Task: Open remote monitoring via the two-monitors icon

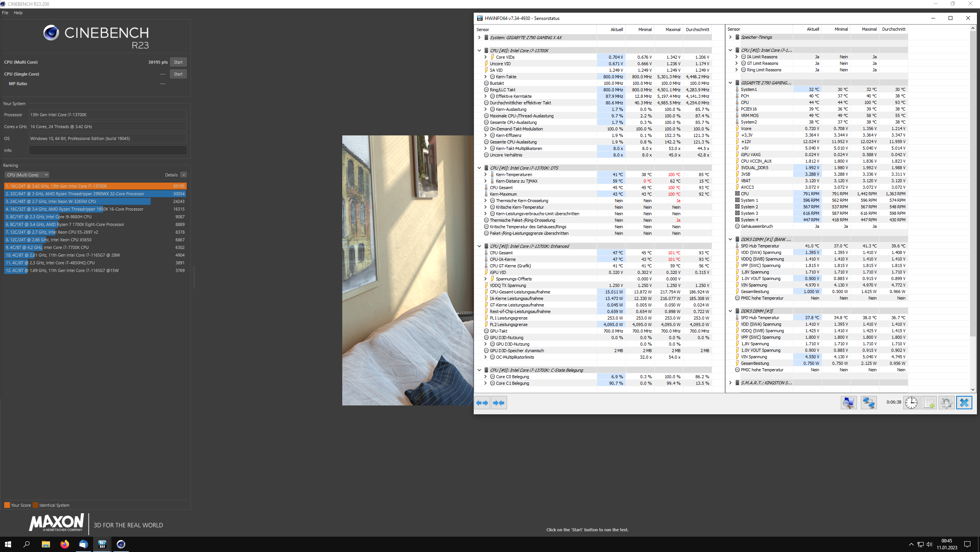Action: coord(868,403)
